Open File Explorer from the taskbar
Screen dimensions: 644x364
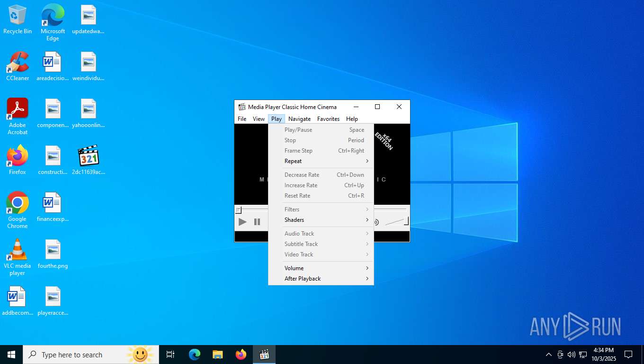coord(218,355)
